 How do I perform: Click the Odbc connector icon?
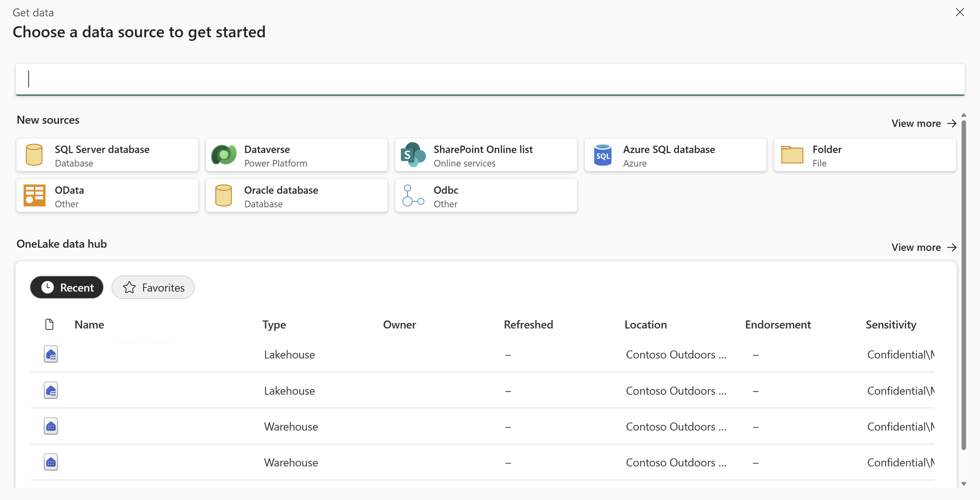coord(413,196)
